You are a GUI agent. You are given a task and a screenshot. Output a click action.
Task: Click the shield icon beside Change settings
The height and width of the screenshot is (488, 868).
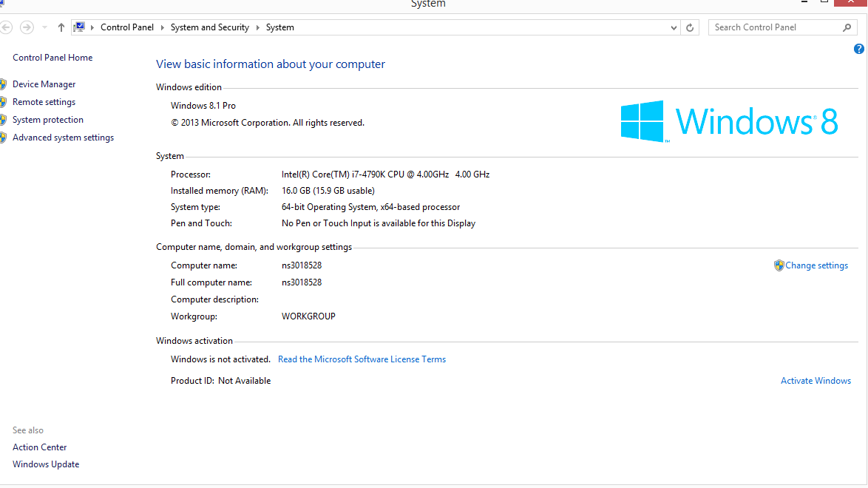tap(779, 265)
